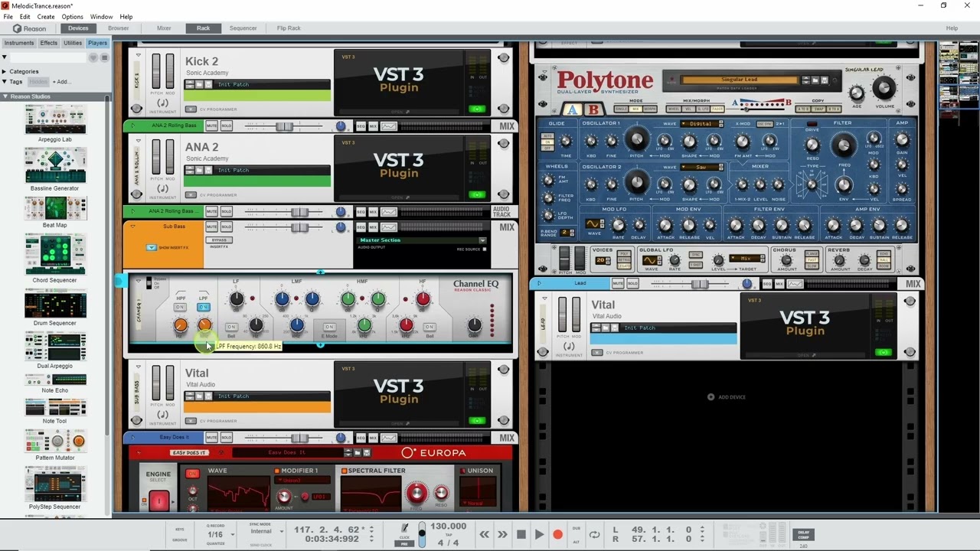The image size is (980, 551).
Task: Click the Polytone Volume knob
Action: (x=884, y=87)
